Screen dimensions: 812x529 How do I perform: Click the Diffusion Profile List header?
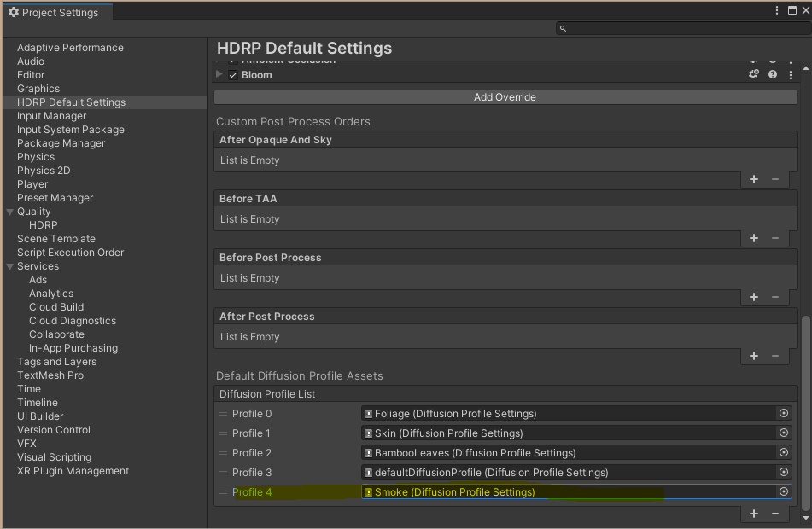click(x=505, y=394)
